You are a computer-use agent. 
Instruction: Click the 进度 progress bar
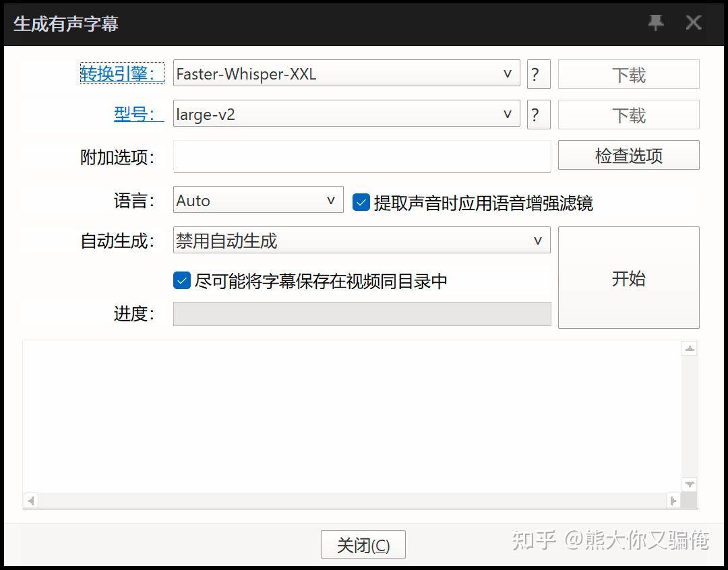tap(362, 314)
